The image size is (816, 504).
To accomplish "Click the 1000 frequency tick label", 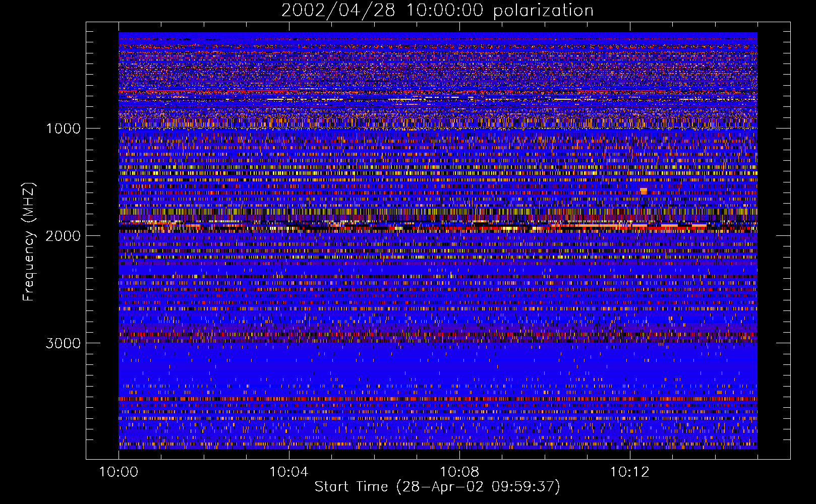I will (63, 129).
